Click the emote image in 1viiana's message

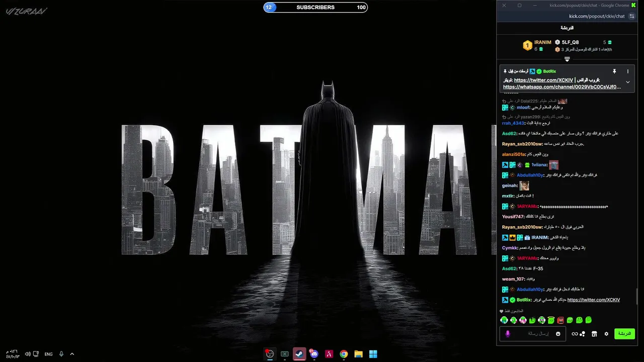click(x=554, y=165)
